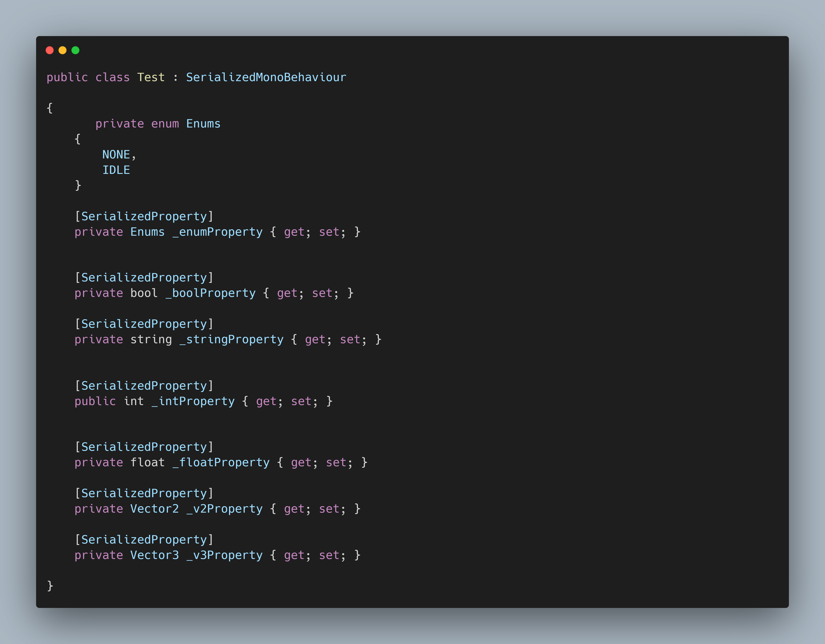Click the _v2Property identifier

click(224, 509)
